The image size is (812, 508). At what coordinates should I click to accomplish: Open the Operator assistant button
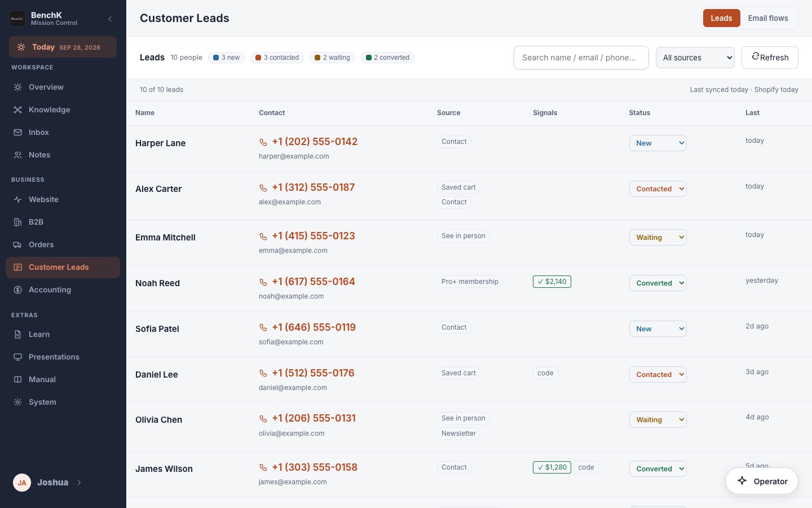tap(762, 481)
